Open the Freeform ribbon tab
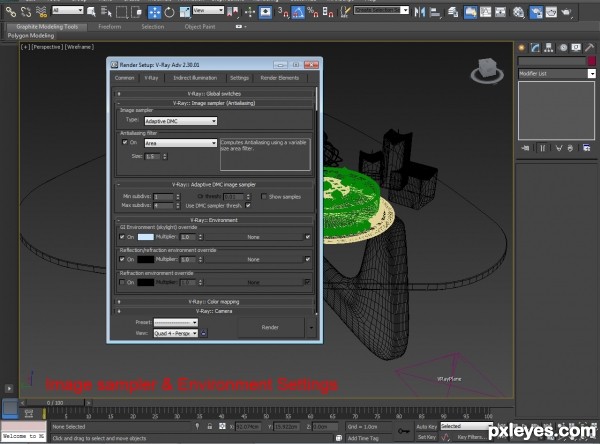Image resolution: width=600 pixels, height=444 pixels. click(x=110, y=27)
